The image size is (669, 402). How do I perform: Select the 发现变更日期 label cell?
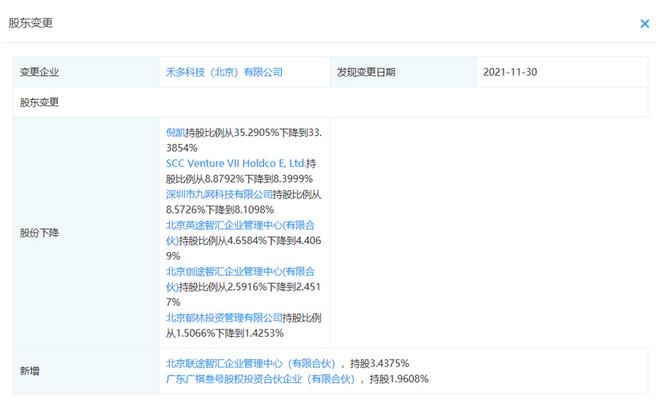403,72
